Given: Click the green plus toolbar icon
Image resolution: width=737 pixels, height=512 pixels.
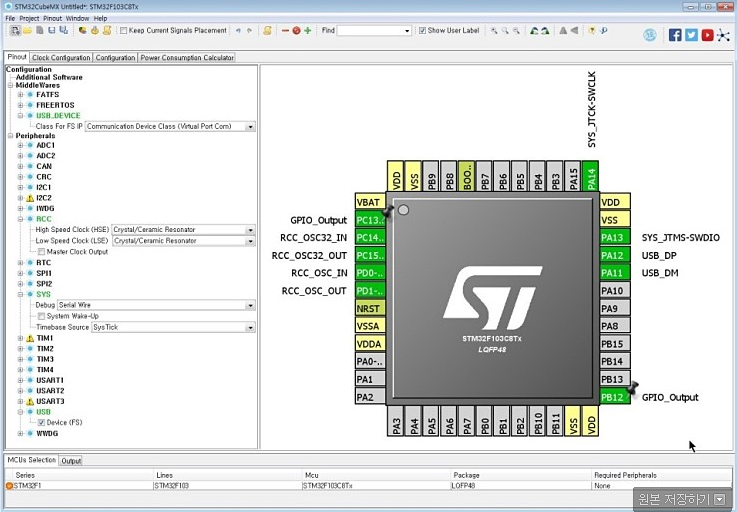Looking at the screenshot, I should tap(308, 31).
